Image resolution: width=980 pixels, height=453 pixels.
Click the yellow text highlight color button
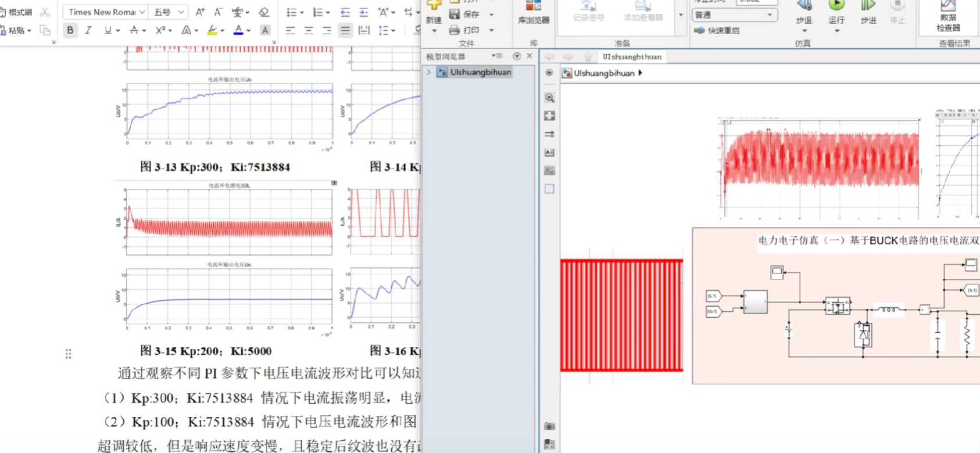212,30
